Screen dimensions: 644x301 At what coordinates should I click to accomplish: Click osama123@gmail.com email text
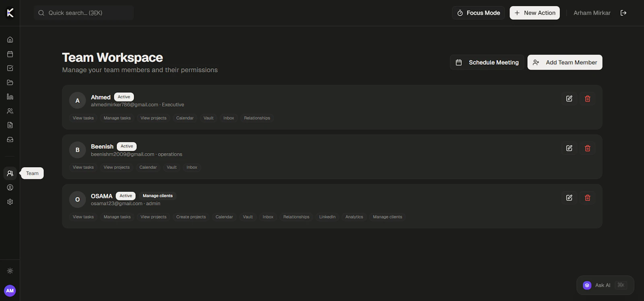116,204
